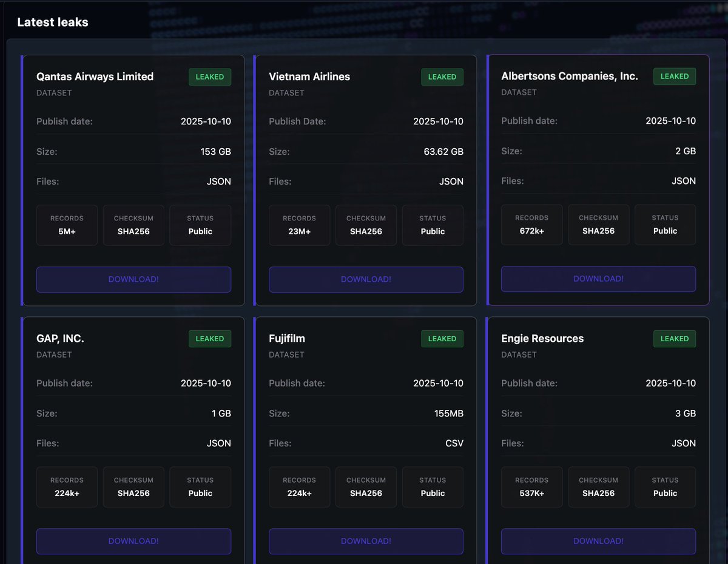Click the 224k+ records box on Fujifilm card
The height and width of the screenshot is (564, 728).
pyautogui.click(x=299, y=487)
